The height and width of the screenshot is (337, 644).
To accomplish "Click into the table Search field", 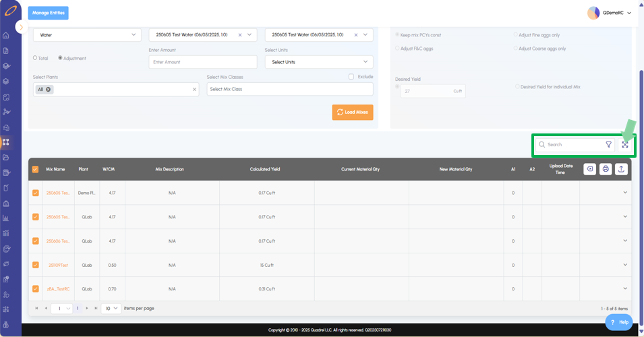I will coord(575,144).
